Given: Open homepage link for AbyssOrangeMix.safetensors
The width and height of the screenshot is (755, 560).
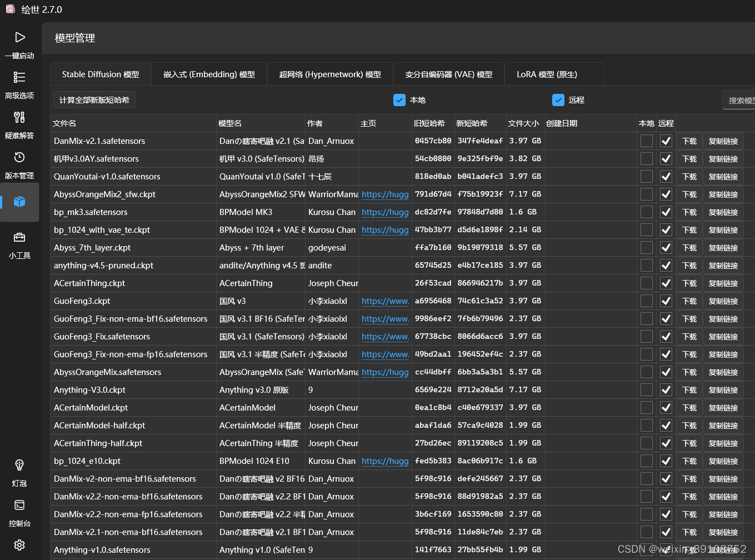Looking at the screenshot, I should pos(385,372).
